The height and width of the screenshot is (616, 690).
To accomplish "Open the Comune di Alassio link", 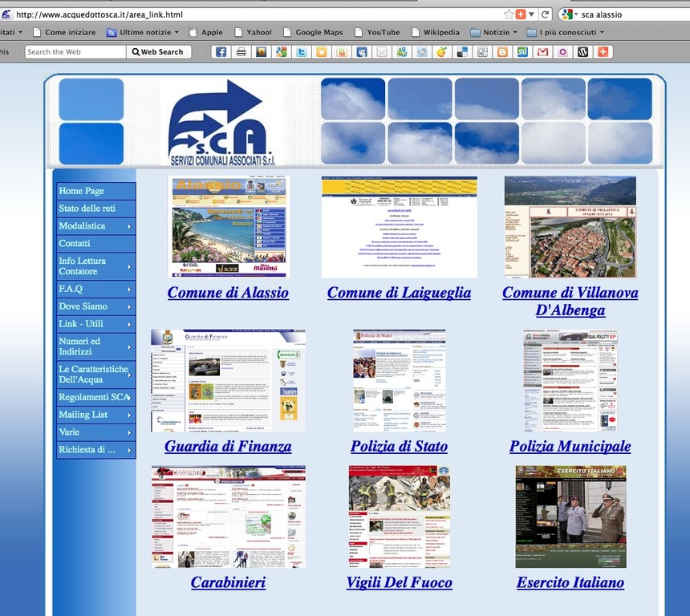I will pos(228,293).
